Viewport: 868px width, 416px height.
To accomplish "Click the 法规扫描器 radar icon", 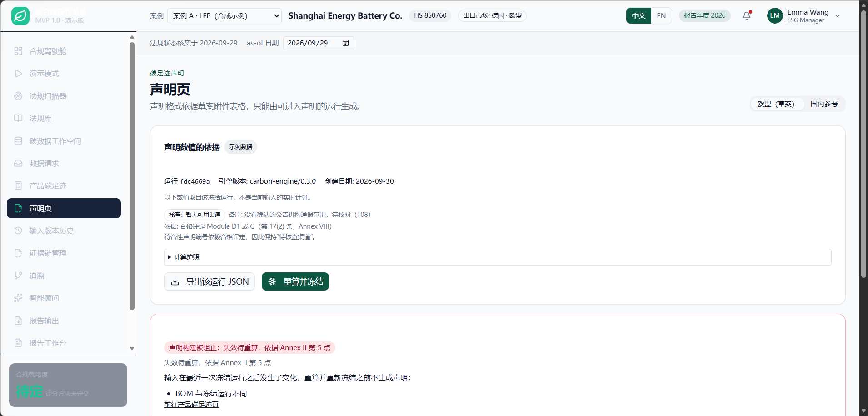I will (x=18, y=96).
